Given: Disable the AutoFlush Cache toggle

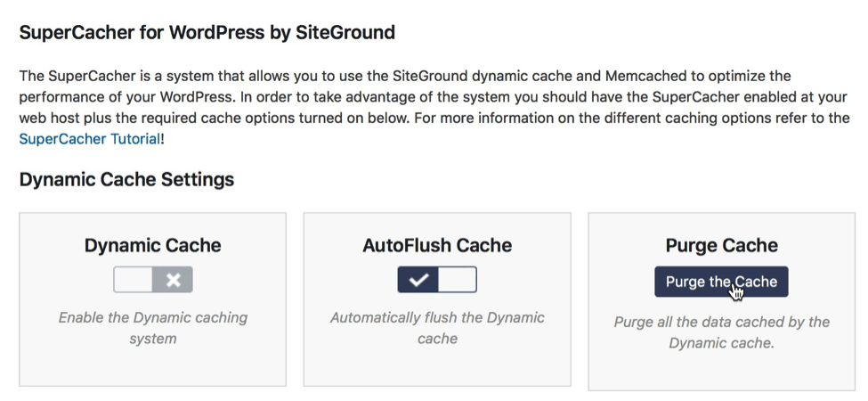Looking at the screenshot, I should click(437, 280).
